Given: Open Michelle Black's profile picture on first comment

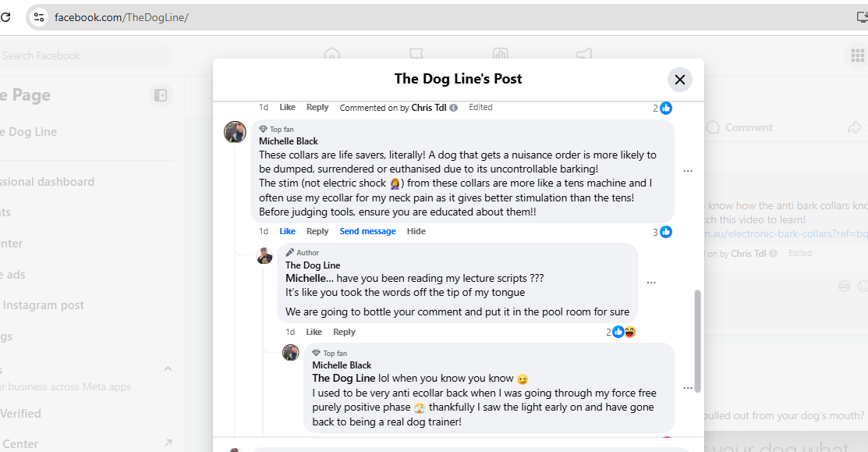Looking at the screenshot, I should click(235, 133).
